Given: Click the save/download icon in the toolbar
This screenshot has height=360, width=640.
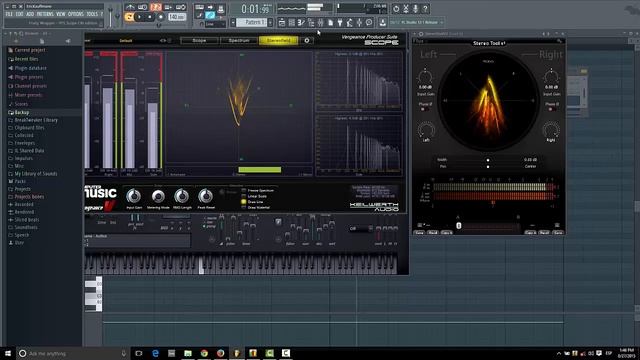Looking at the screenshot, I should pyautogui.click(x=382, y=22).
